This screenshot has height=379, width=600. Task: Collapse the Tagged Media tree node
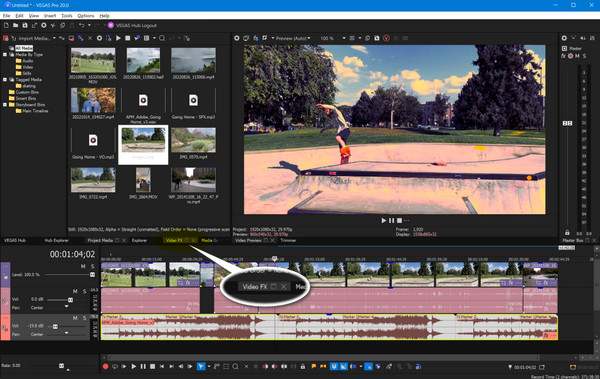coord(5,80)
